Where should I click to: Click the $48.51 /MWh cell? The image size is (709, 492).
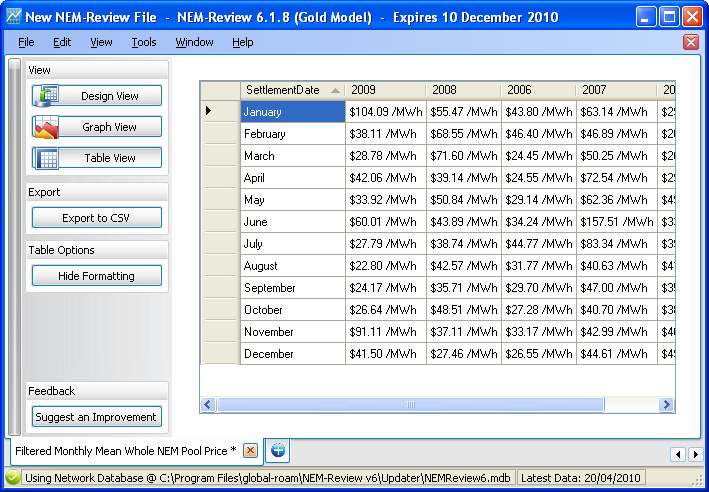pos(463,310)
